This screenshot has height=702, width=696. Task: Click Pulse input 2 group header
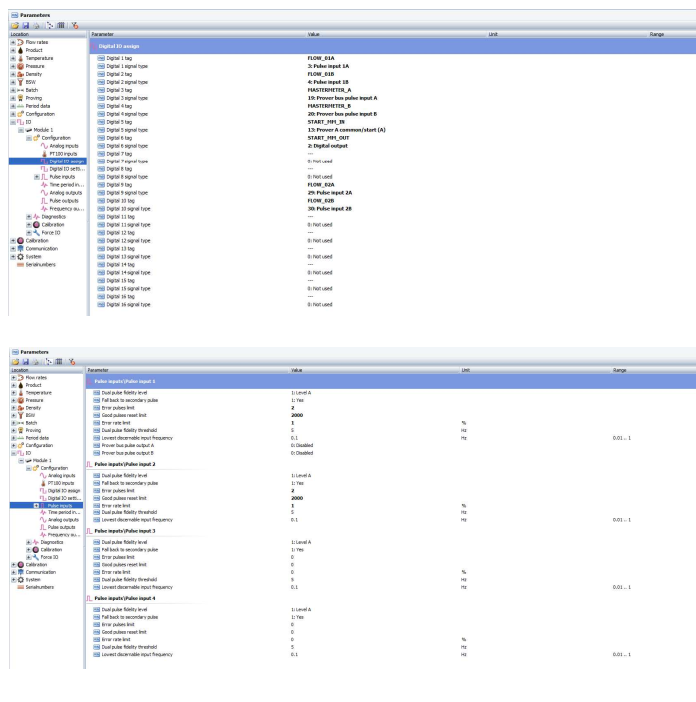(125, 464)
